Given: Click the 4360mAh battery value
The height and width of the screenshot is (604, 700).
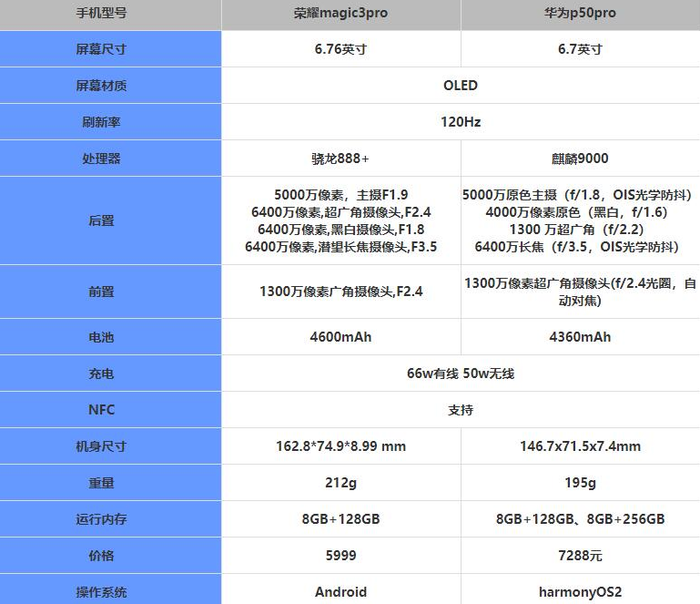Looking at the screenshot, I should click(580, 337).
